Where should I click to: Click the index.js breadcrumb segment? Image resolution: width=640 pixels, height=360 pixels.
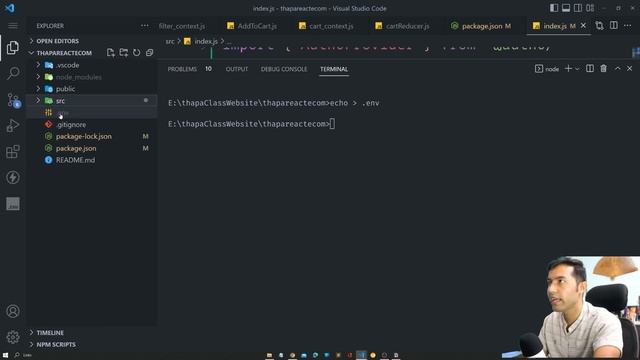pyautogui.click(x=205, y=41)
